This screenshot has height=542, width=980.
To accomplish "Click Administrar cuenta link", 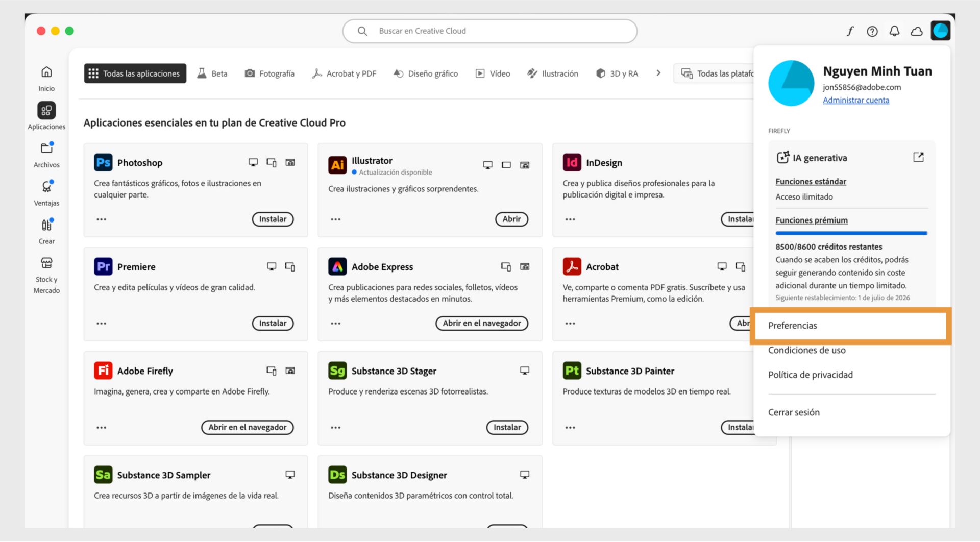I will click(856, 100).
